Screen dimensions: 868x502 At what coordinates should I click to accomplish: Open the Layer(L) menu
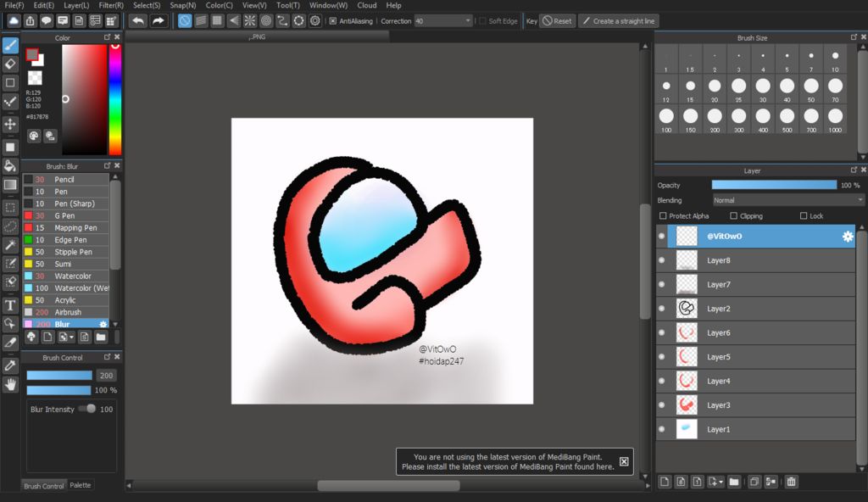(76, 5)
